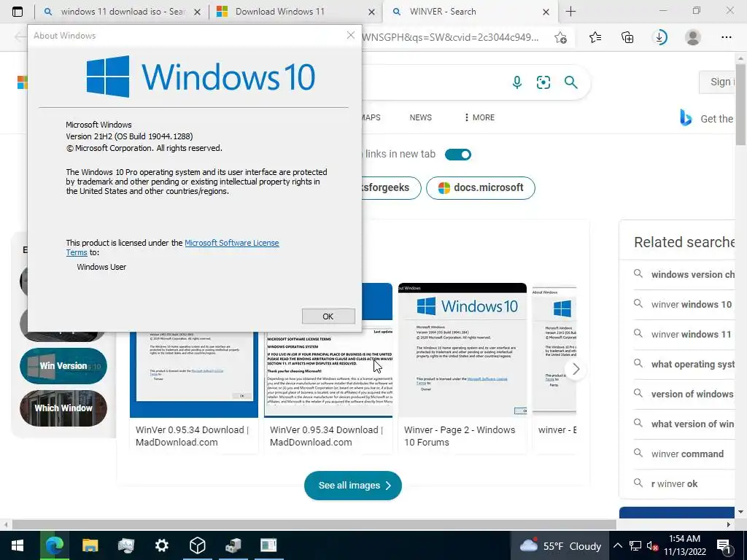Viewport: 747px width, 560px height.
Task: Click OK in About Windows dialog
Action: tap(328, 316)
